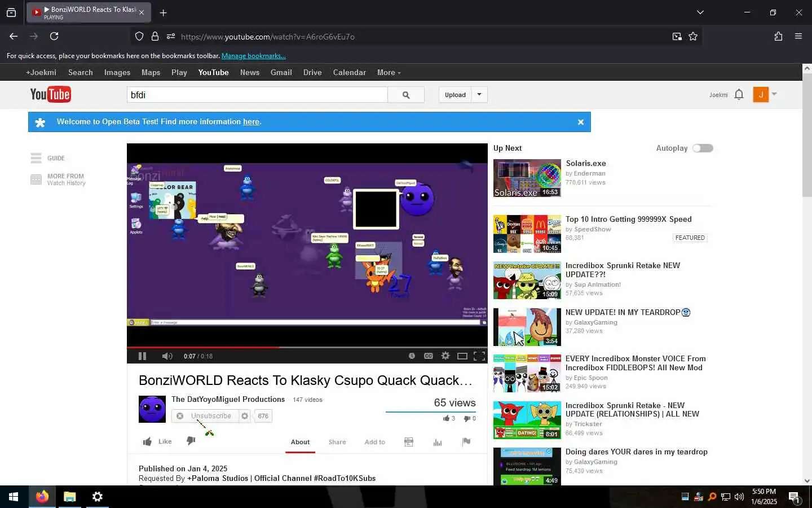812x508 pixels.
Task: Open a new browser tab with the plus
Action: coord(163,12)
